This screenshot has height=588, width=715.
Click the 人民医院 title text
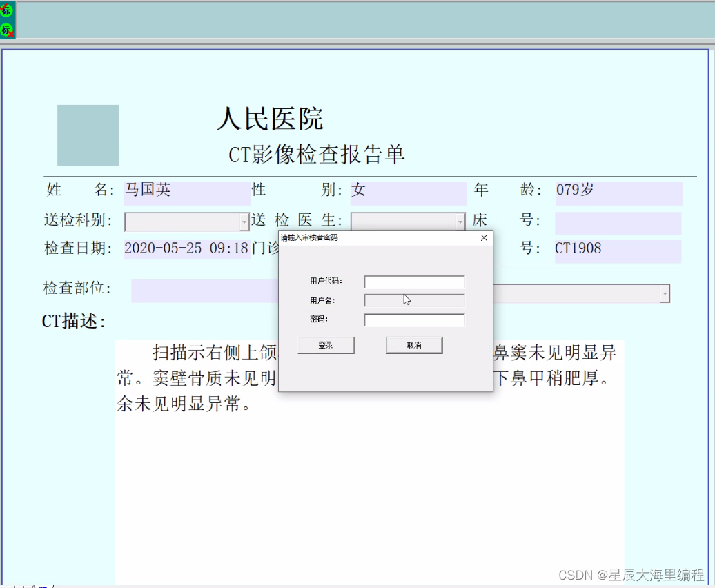[269, 119]
